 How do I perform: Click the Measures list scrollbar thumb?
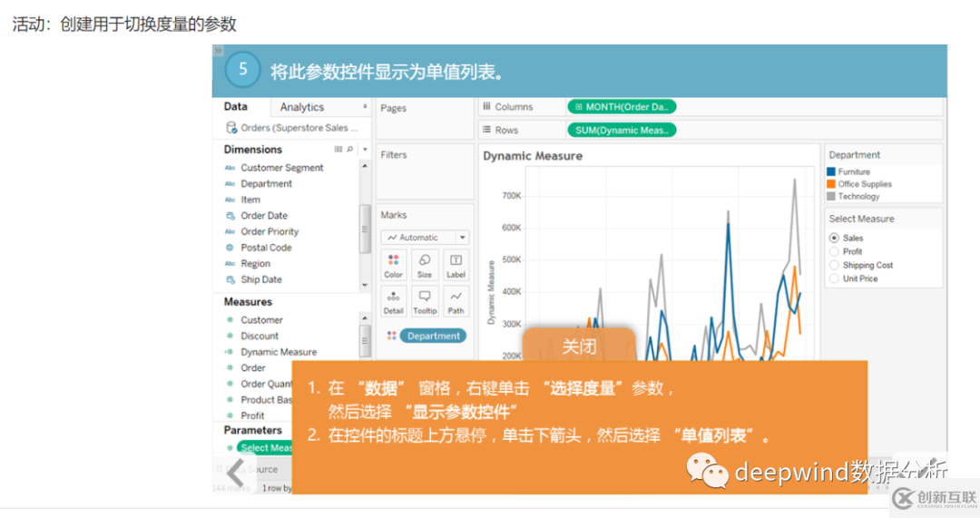[x=365, y=341]
